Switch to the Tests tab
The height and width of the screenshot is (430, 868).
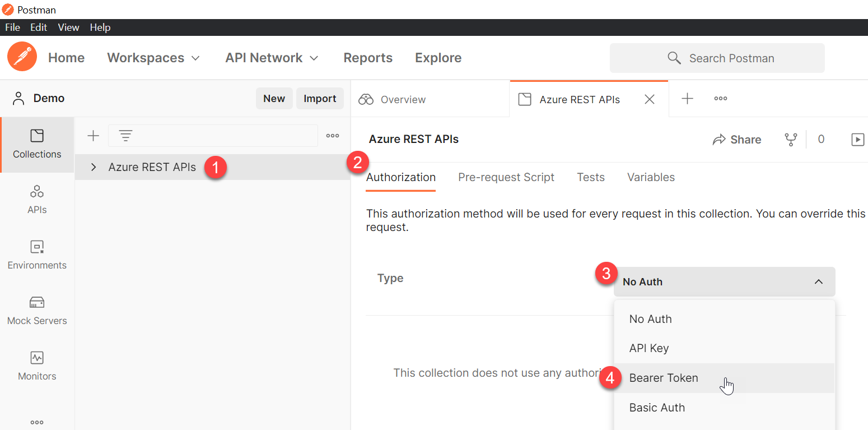pyautogui.click(x=591, y=177)
